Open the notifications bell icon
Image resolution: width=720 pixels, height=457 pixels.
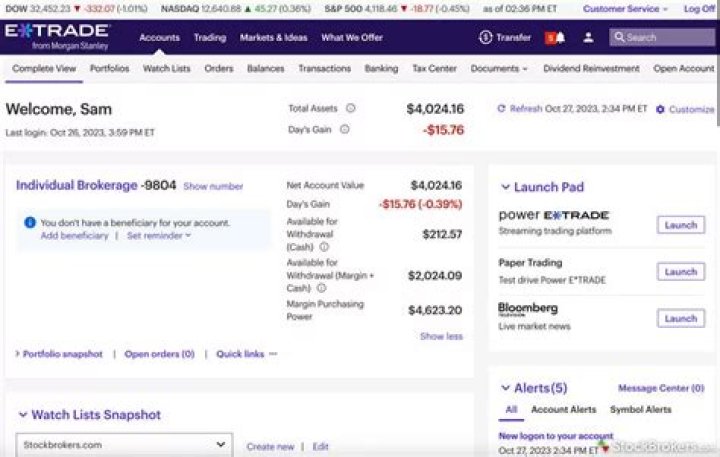pos(560,38)
